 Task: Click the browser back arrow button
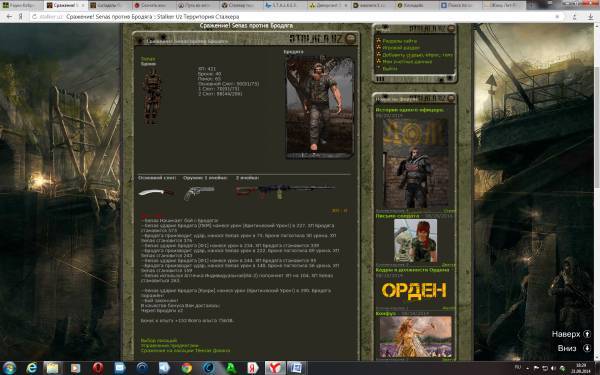pyautogui.click(x=9, y=17)
